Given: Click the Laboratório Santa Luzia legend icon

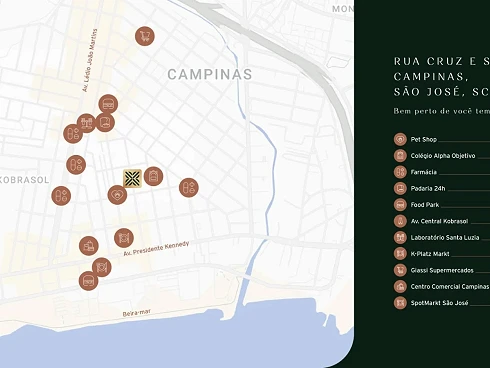Looking at the screenshot, I should point(400,237).
